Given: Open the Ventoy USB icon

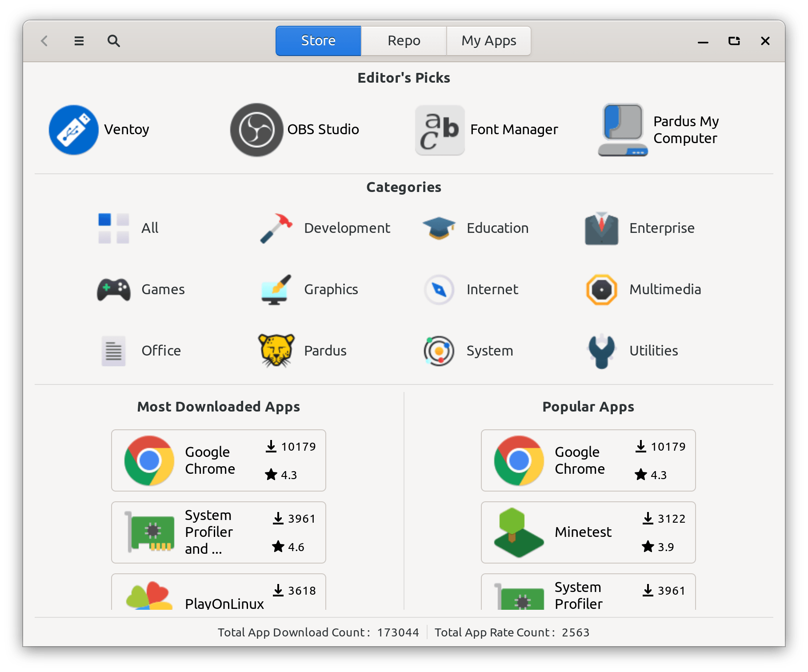Looking at the screenshot, I should pos(74,130).
